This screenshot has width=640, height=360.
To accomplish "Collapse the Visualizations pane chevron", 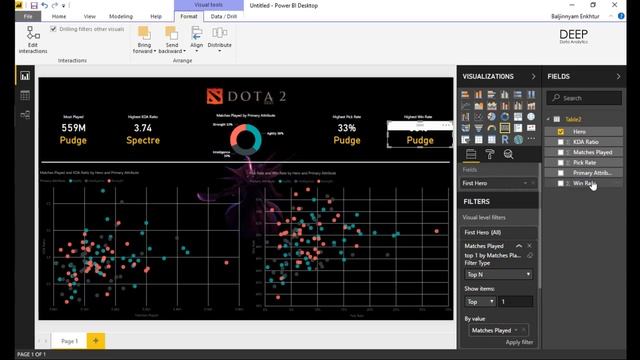I will [533, 76].
